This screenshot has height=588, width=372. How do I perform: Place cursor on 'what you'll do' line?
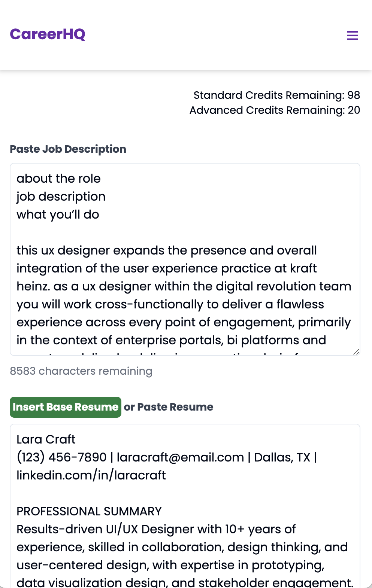[x=58, y=214]
